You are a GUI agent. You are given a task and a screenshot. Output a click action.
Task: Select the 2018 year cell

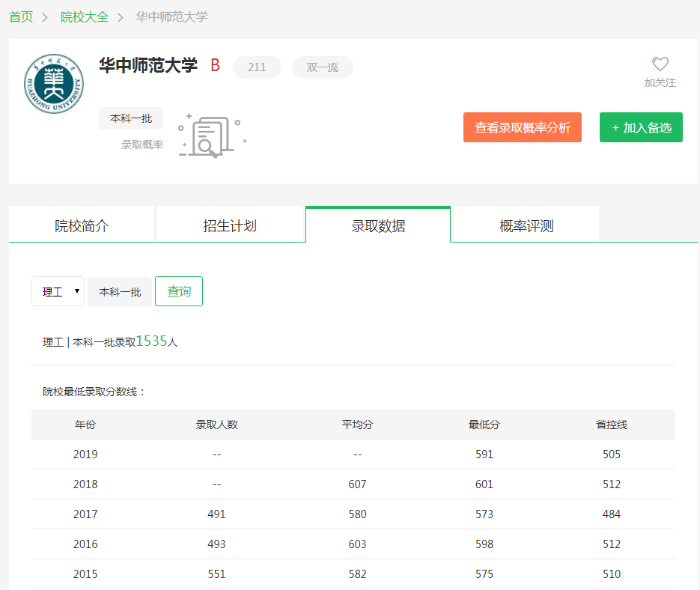coord(85,484)
